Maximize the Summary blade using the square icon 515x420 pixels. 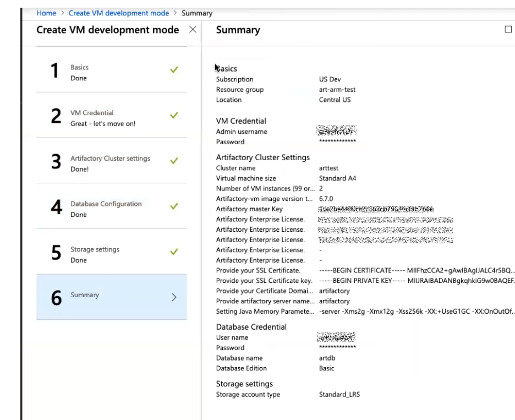pyautogui.click(x=508, y=30)
